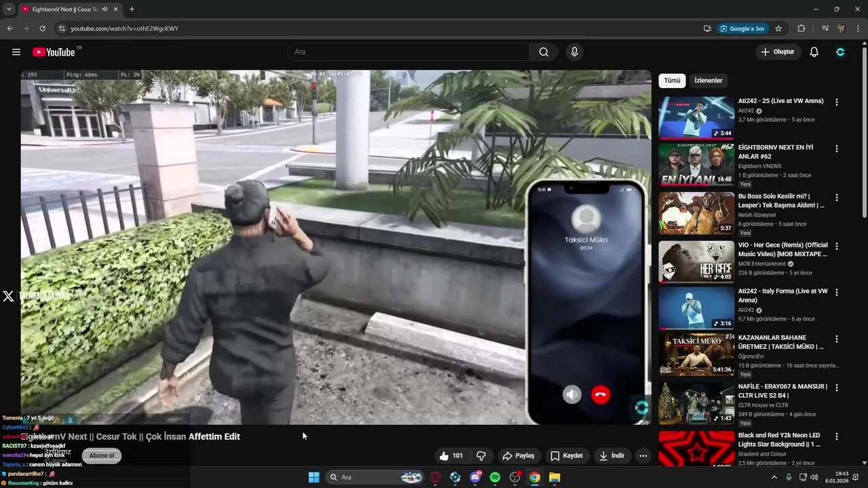Open the YouTube hamburger guide menu
Viewport: 868px width, 488px height.
tap(16, 52)
